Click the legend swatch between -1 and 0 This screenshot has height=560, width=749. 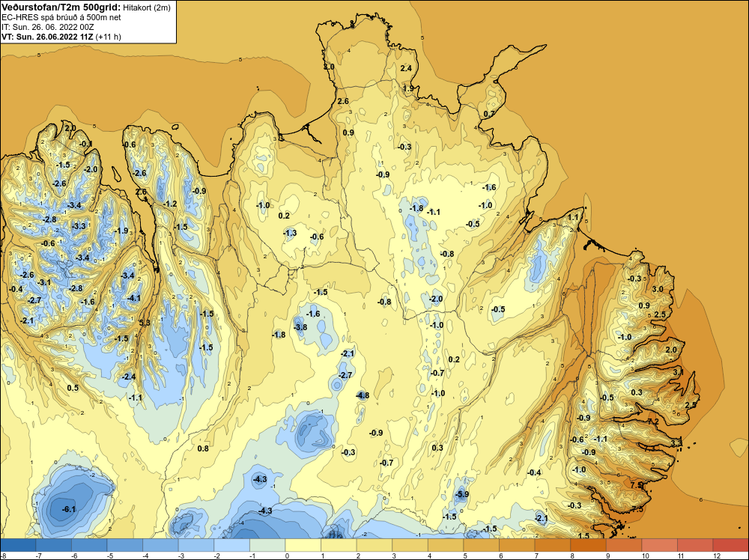tap(267, 545)
